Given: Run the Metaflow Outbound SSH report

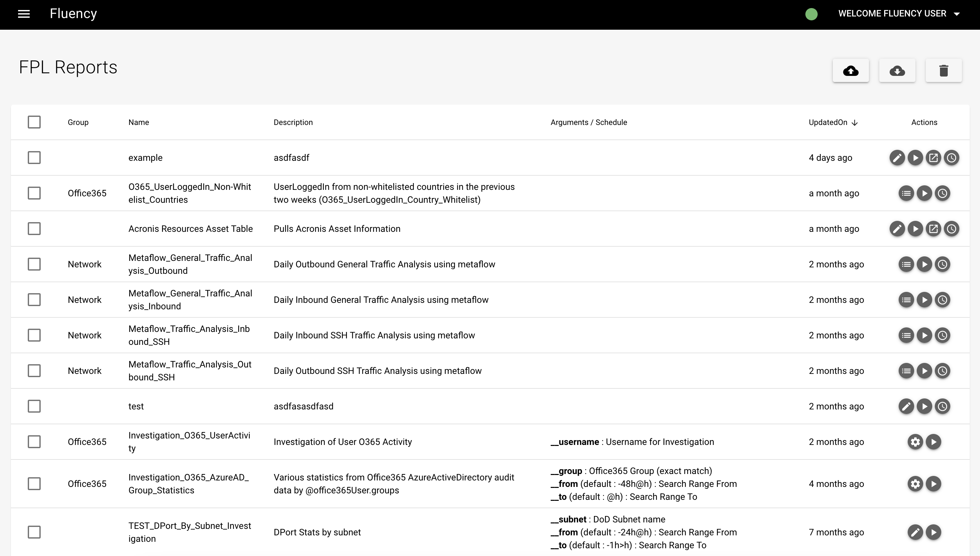Looking at the screenshot, I should tap(924, 371).
